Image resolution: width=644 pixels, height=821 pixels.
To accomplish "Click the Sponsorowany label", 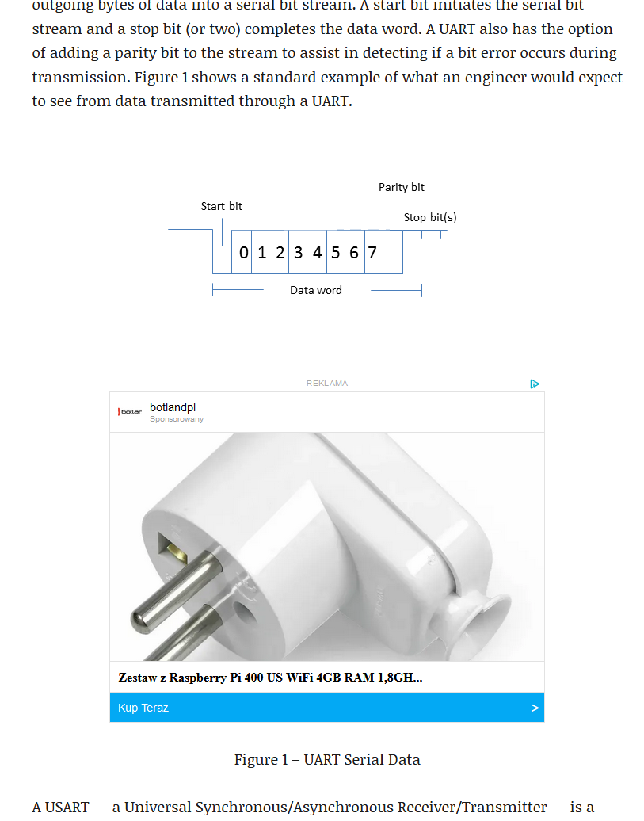I will tap(177, 419).
